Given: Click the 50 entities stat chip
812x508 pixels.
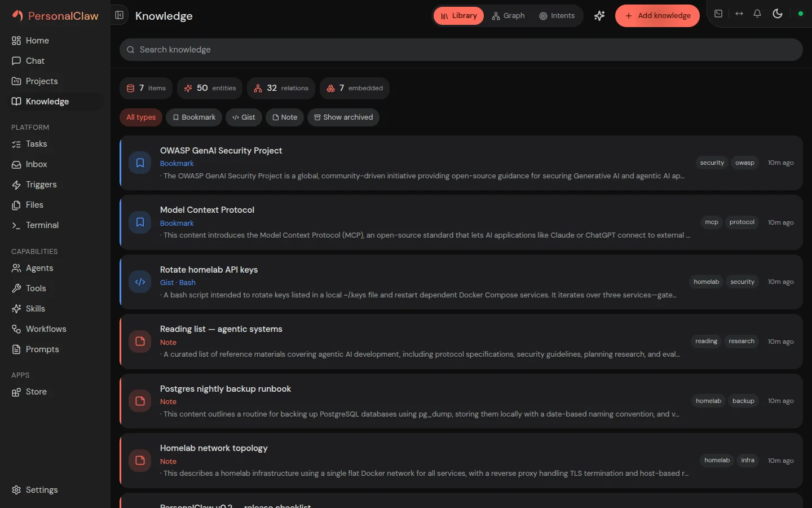Looking at the screenshot, I should (x=210, y=88).
